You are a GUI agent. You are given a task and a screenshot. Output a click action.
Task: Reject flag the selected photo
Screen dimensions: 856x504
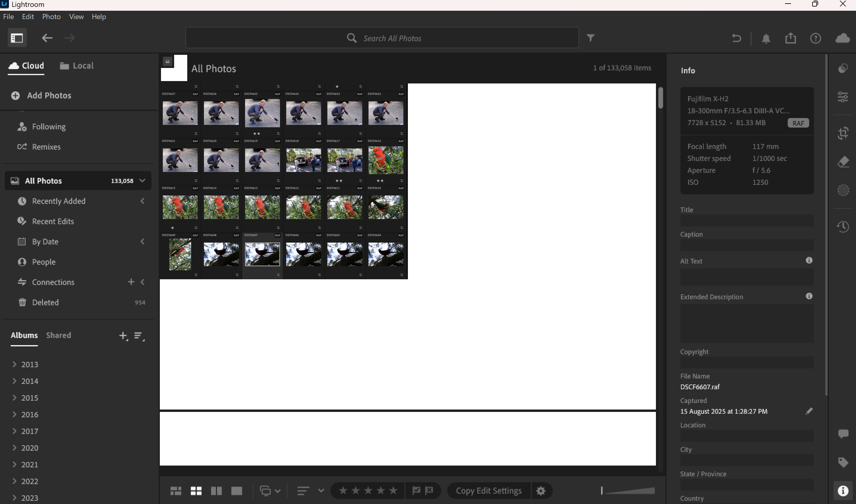click(x=429, y=490)
